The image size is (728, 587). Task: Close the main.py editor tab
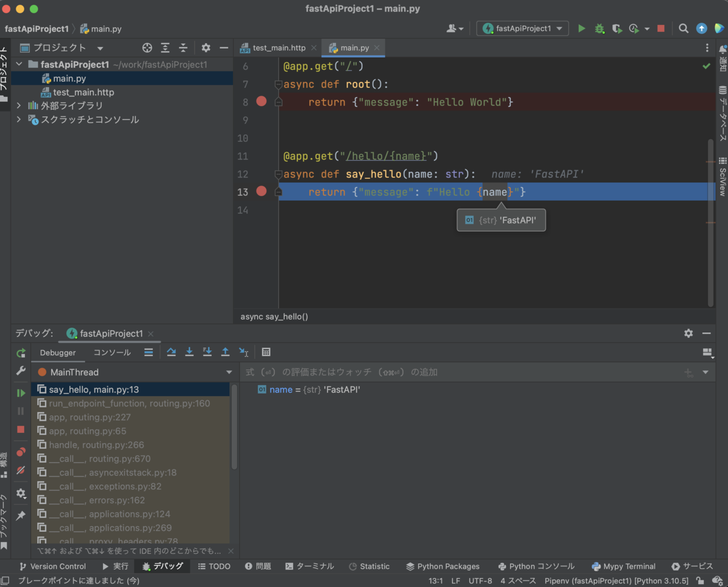[377, 47]
